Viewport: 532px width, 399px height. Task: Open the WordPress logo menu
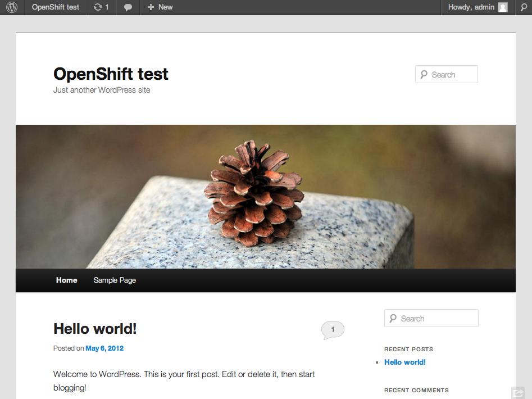[x=12, y=7]
